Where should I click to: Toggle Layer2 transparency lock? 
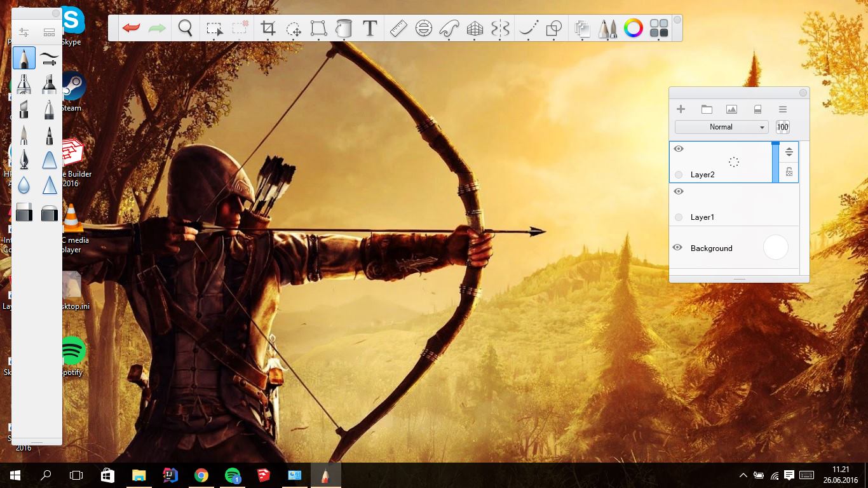tap(789, 172)
